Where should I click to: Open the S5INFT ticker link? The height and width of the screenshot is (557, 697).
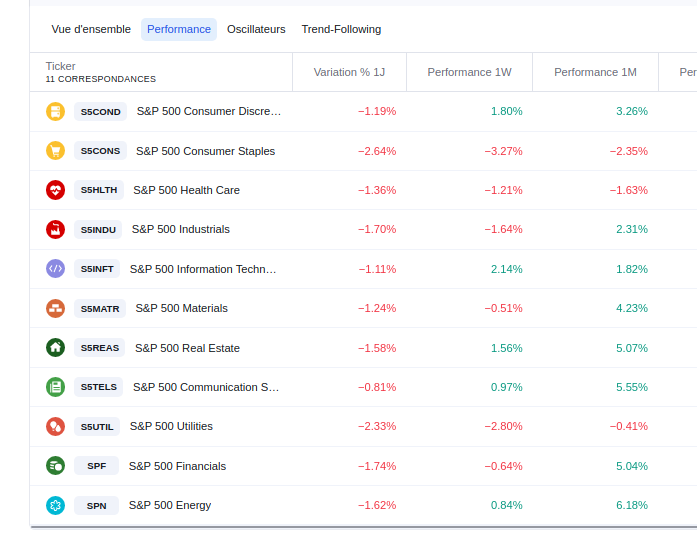pyautogui.click(x=97, y=269)
